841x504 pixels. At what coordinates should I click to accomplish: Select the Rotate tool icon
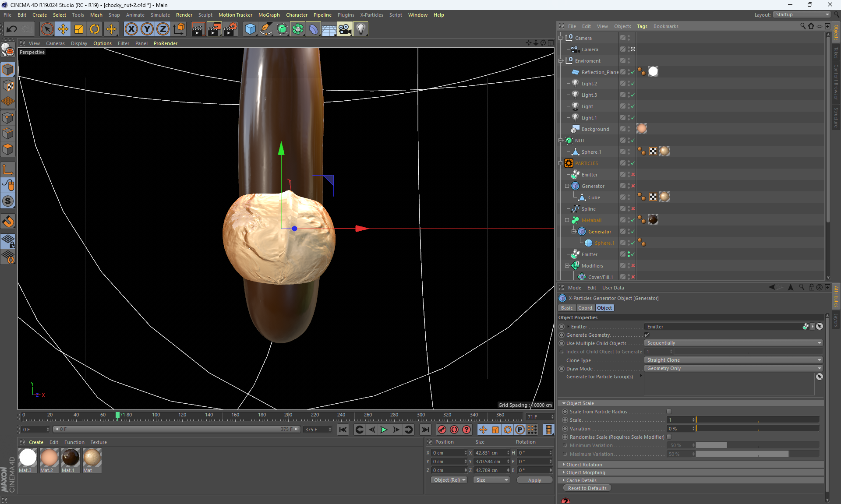point(95,29)
